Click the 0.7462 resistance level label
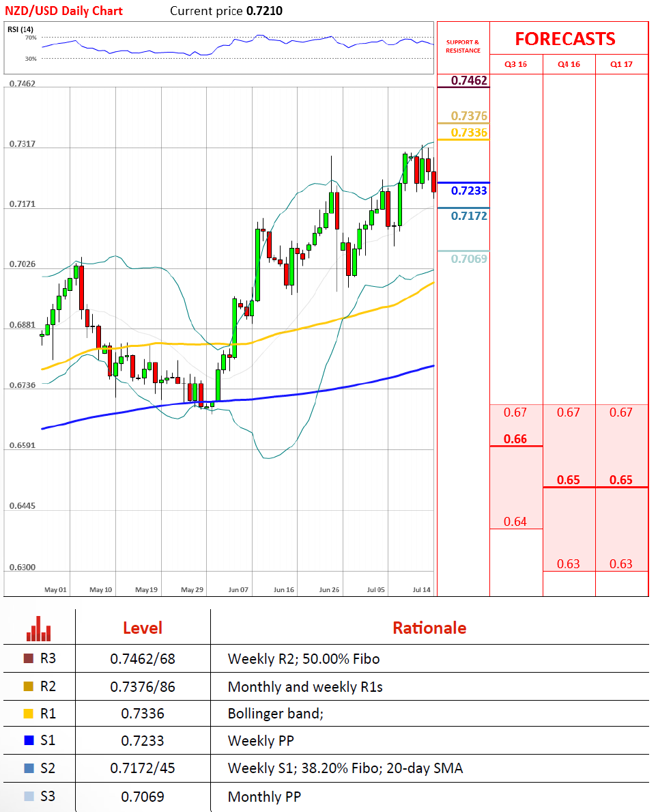 469,81
